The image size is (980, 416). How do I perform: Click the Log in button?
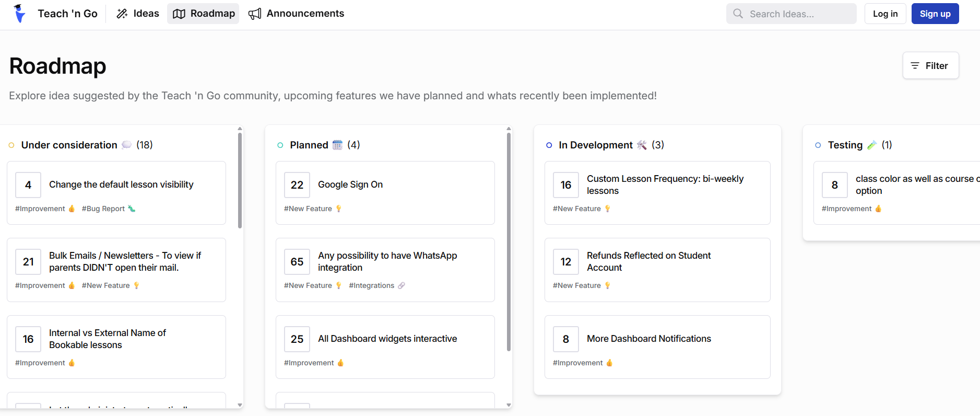click(885, 14)
